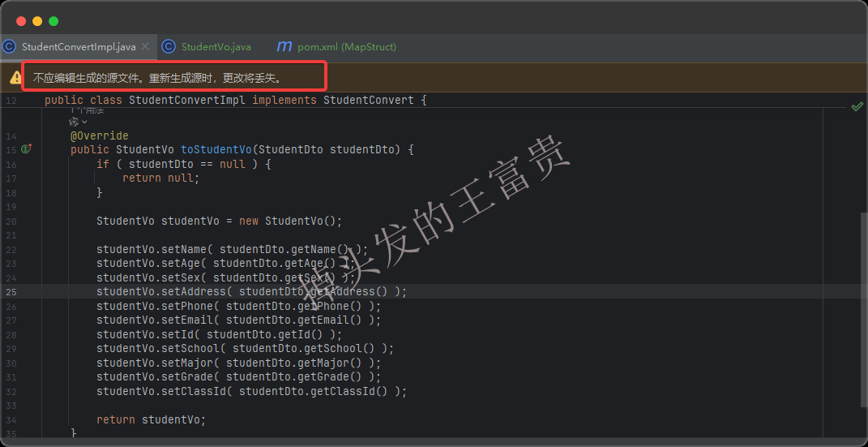Click the 'new StudentVo()' line 20
Screen dimensions: 868x447
click(220, 221)
